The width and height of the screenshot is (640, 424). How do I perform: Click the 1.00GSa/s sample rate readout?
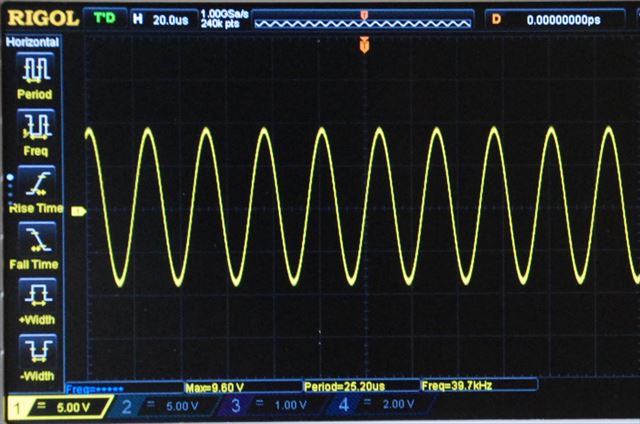click(x=224, y=14)
